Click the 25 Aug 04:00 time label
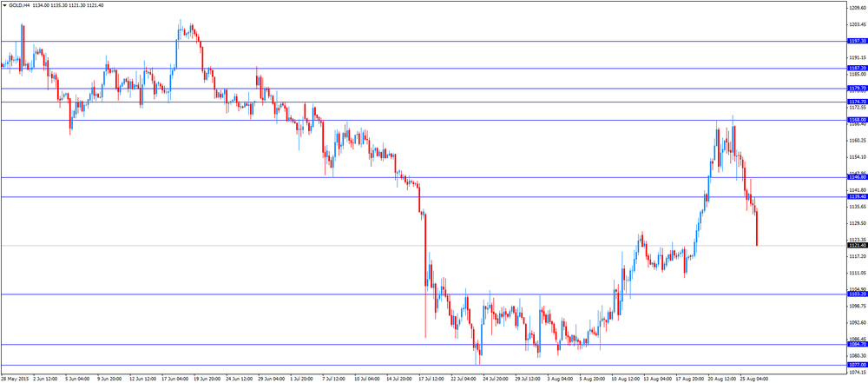Viewport: 868px width, 383px height. [753, 380]
